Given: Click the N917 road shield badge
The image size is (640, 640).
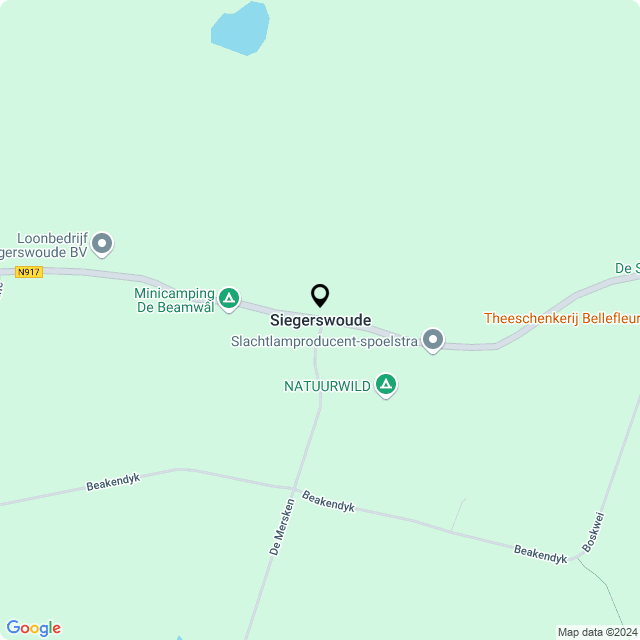Looking at the screenshot, I should pyautogui.click(x=29, y=272).
